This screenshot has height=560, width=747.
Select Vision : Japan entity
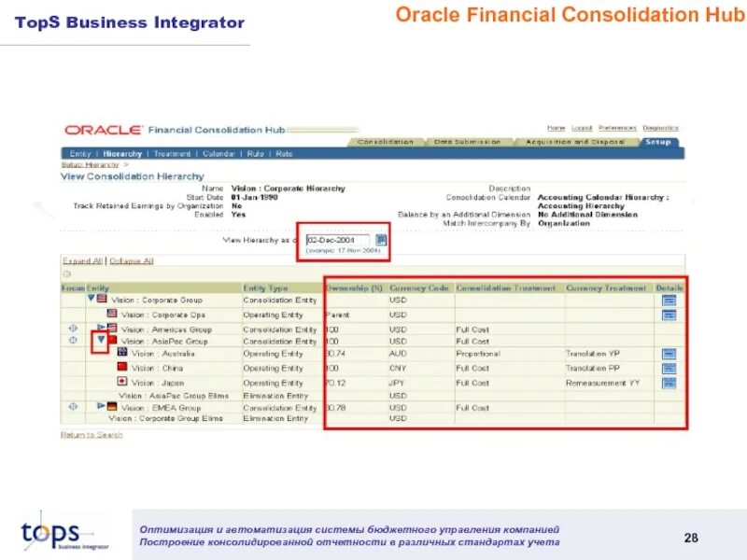[158, 383]
